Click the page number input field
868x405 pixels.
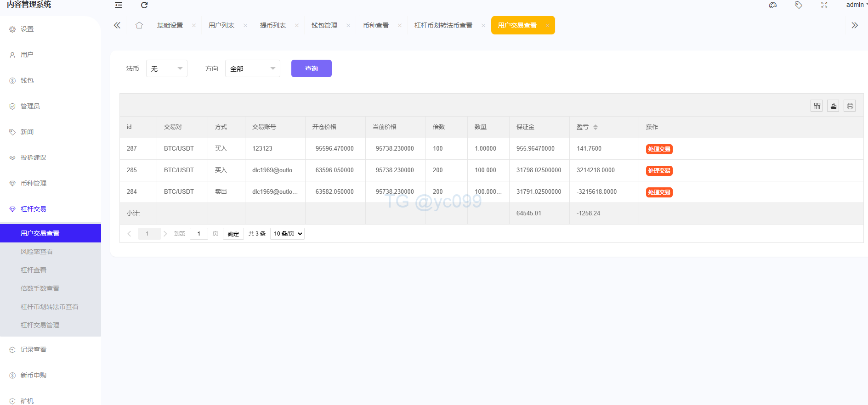199,234
